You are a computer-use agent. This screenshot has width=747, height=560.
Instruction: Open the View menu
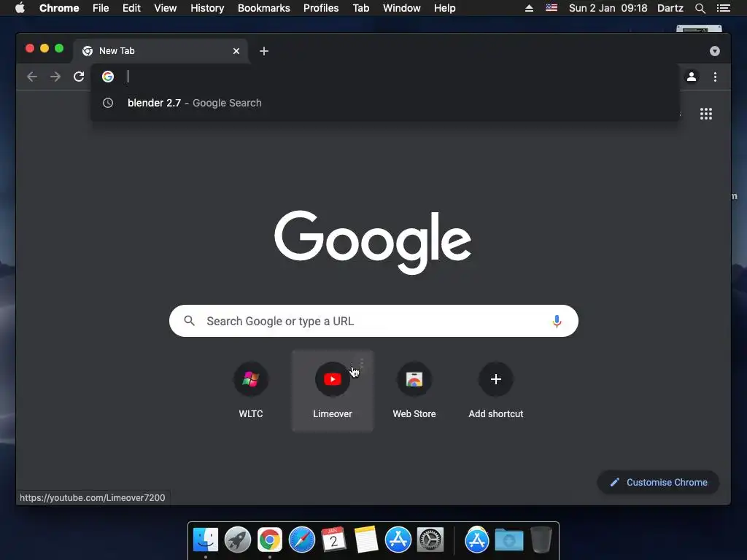[166, 8]
